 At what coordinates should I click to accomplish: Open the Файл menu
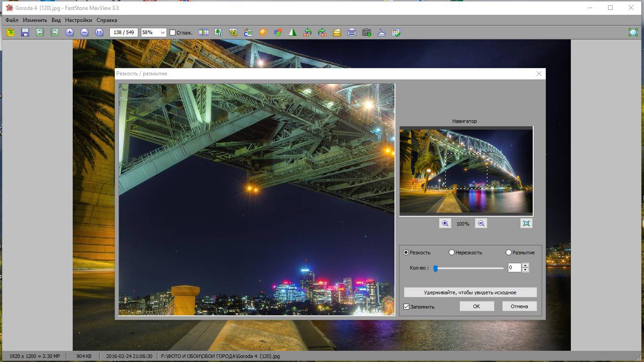click(x=12, y=20)
